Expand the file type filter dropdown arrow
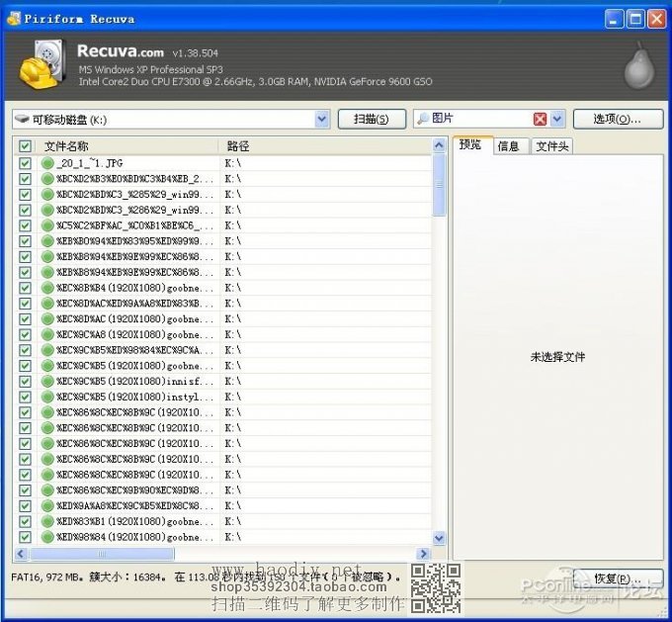672x622 pixels. tap(557, 119)
